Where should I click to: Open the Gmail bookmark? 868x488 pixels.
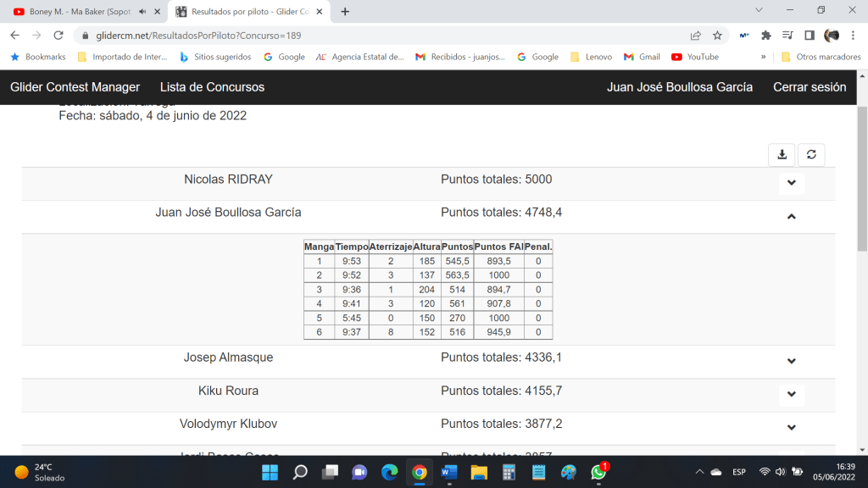pos(642,57)
